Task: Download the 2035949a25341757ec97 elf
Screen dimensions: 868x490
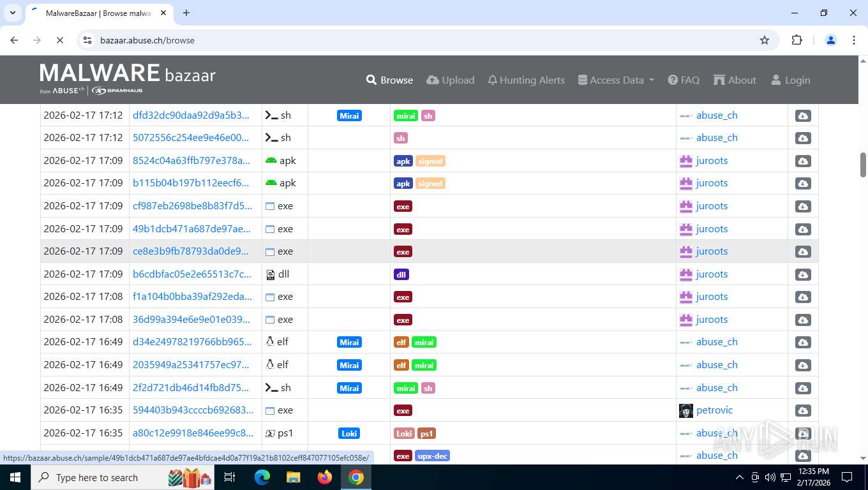Action: tap(803, 365)
